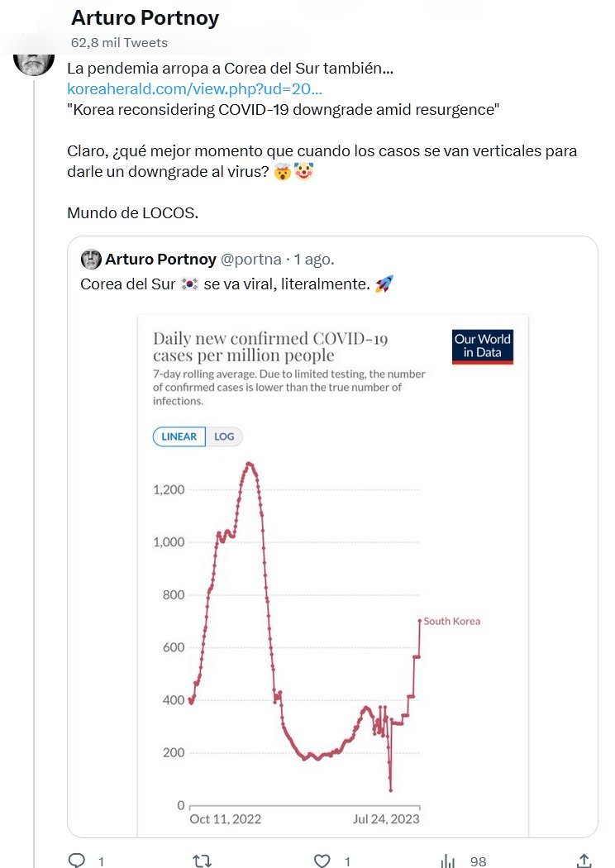Switch chart to LOG scale
This screenshot has height=868, width=615.
224,436
